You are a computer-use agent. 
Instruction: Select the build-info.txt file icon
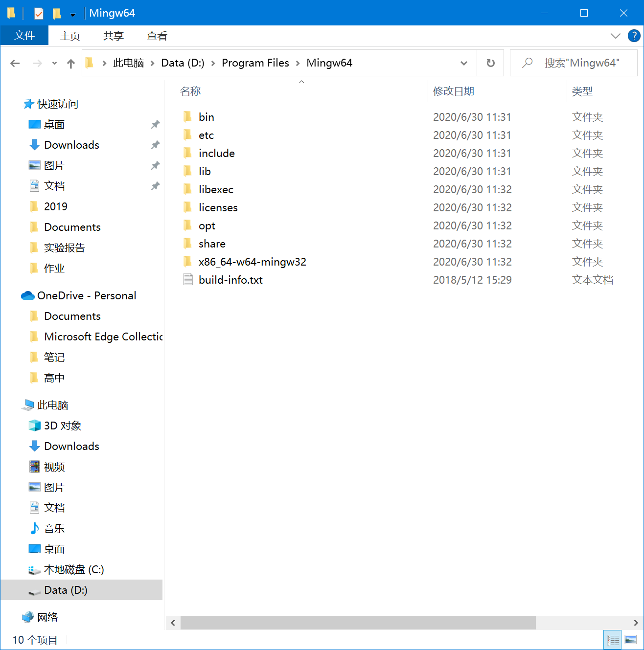pos(188,280)
